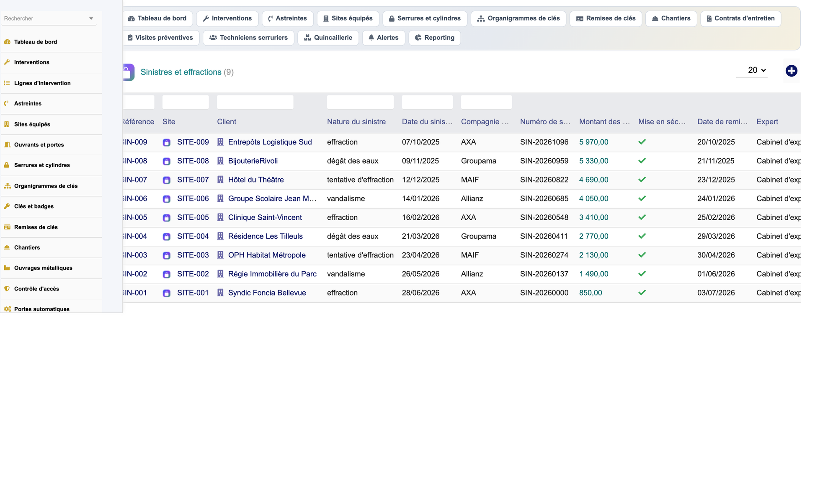Click the blue plus add-record icon
Viewport: 815px width, 504px height.
click(791, 71)
